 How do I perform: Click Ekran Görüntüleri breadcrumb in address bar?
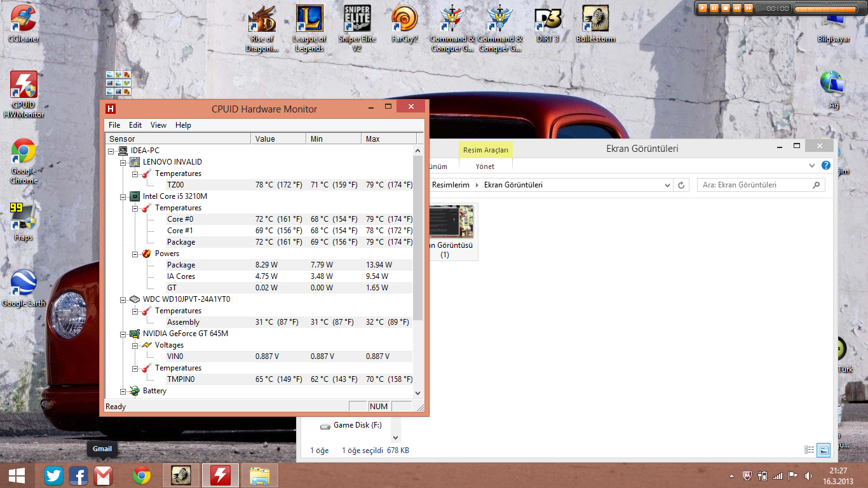[513, 185]
